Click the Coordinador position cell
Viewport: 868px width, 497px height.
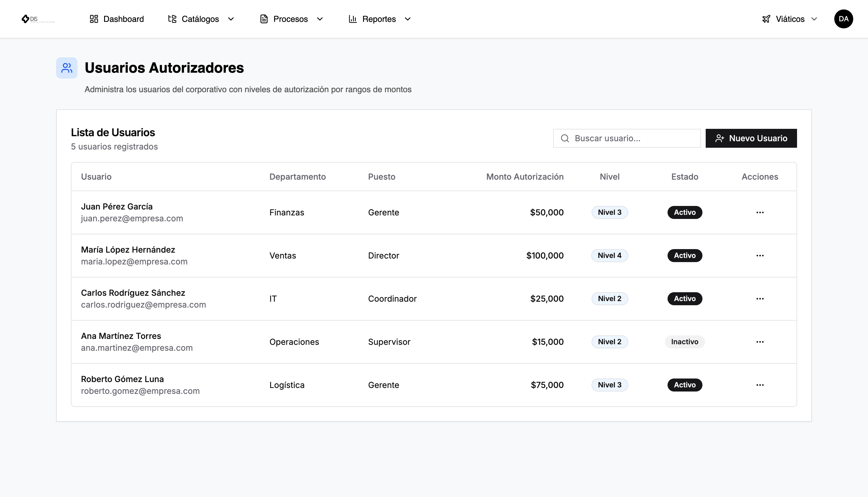click(x=392, y=299)
